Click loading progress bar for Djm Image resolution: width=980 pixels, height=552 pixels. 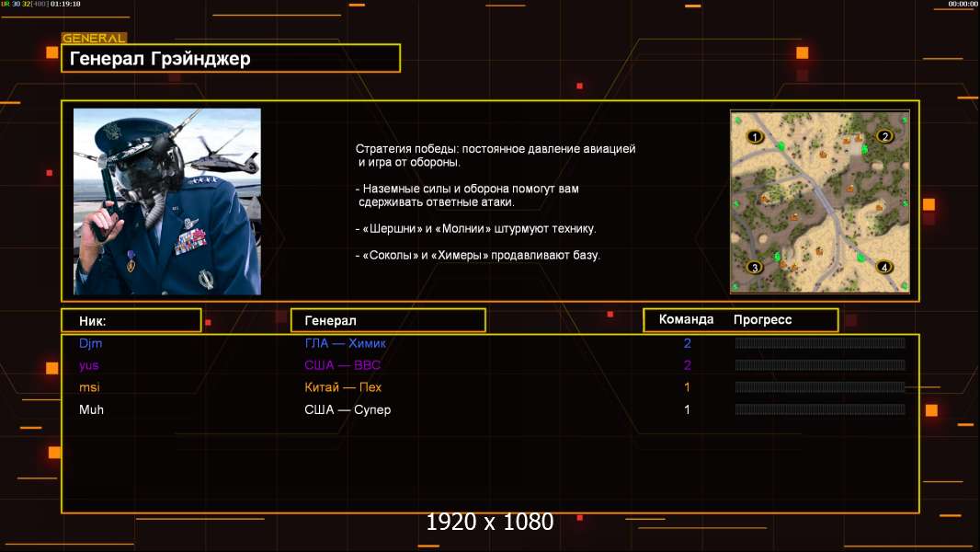(x=820, y=342)
